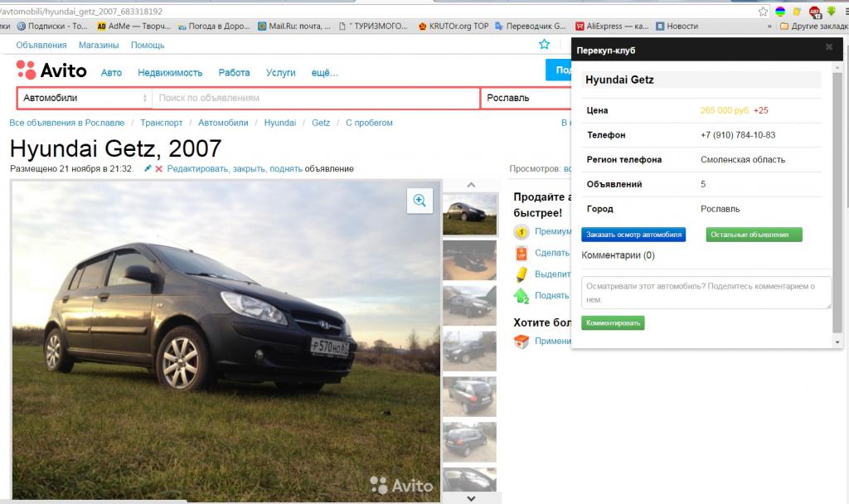Viewport: 849px width, 504px height.
Task: Click the pencil edit icon near Редактировать
Action: (x=148, y=168)
